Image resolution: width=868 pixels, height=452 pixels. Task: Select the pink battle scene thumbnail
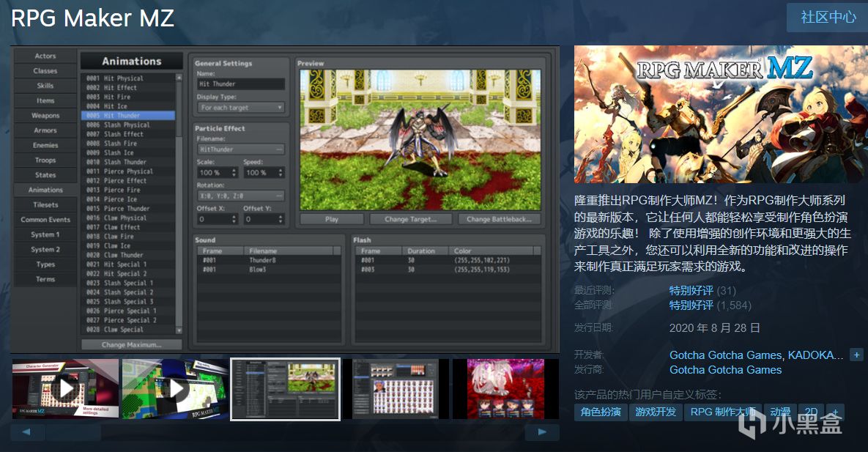point(505,389)
